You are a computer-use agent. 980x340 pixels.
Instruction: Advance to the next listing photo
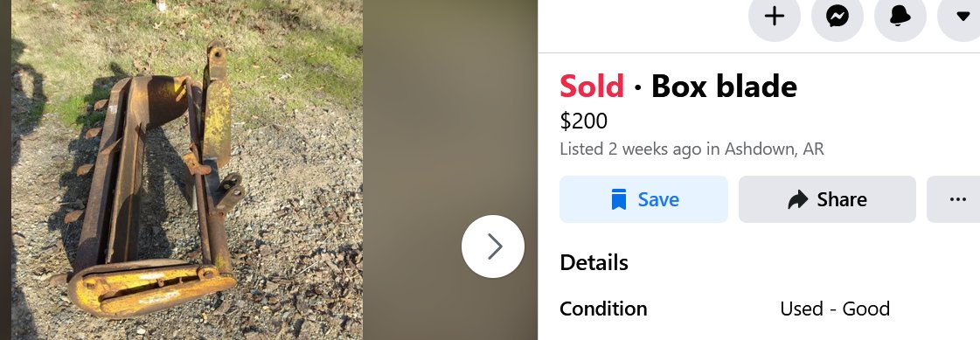pos(493,246)
